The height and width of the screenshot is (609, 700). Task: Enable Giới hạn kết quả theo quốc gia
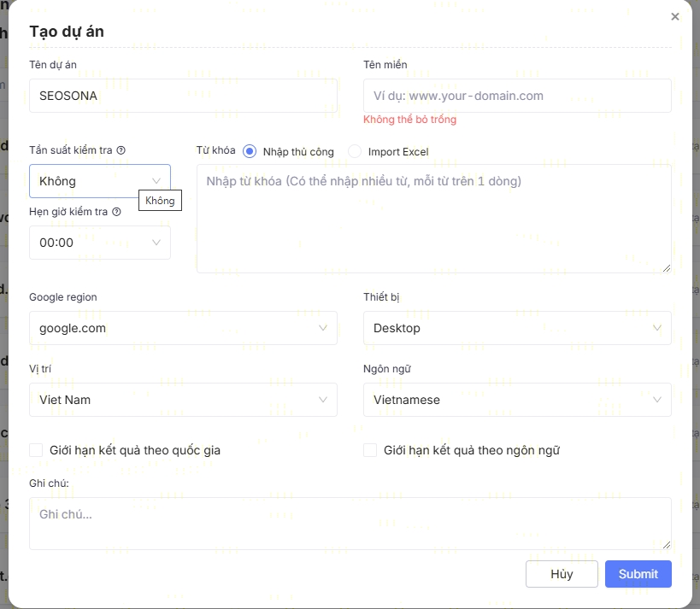36,450
